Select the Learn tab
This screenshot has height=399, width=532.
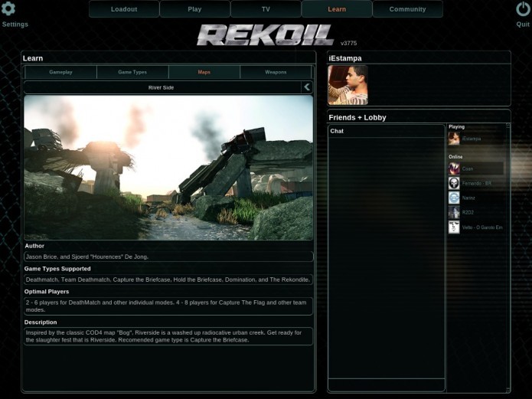click(337, 9)
